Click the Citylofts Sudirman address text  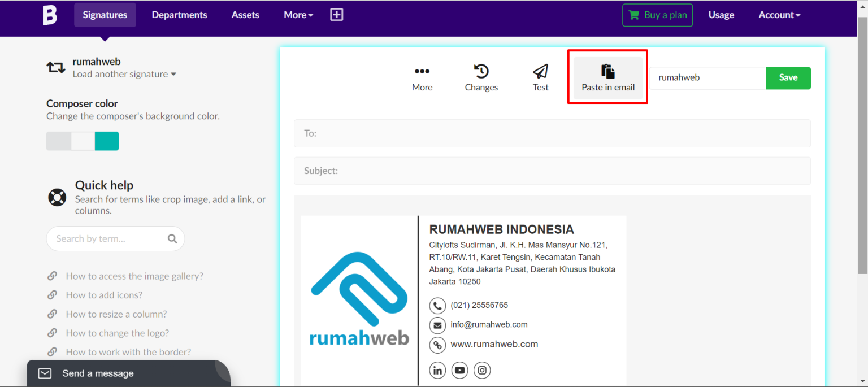pyautogui.click(x=522, y=263)
